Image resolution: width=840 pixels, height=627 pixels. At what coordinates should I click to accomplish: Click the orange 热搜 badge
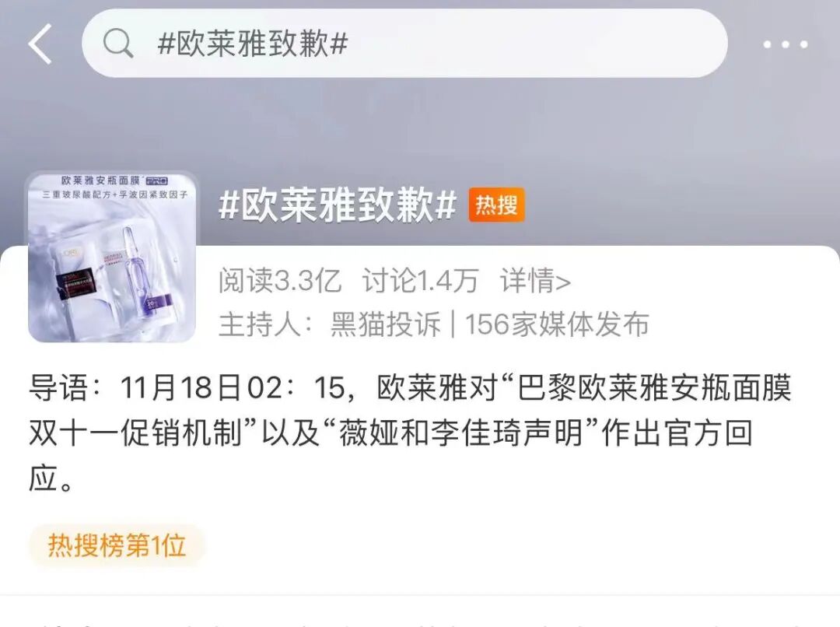point(496,205)
